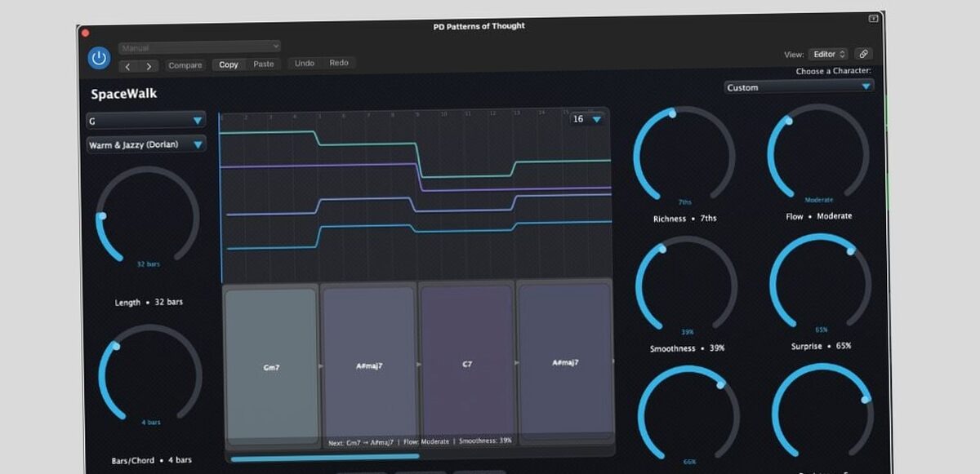Click the Richness 7ths knob

pyautogui.click(x=684, y=156)
